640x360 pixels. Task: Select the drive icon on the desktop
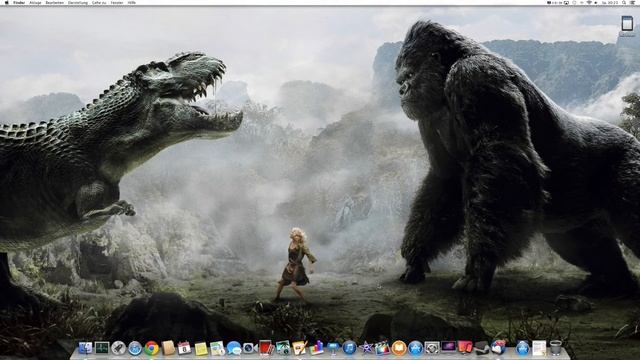pos(627,24)
